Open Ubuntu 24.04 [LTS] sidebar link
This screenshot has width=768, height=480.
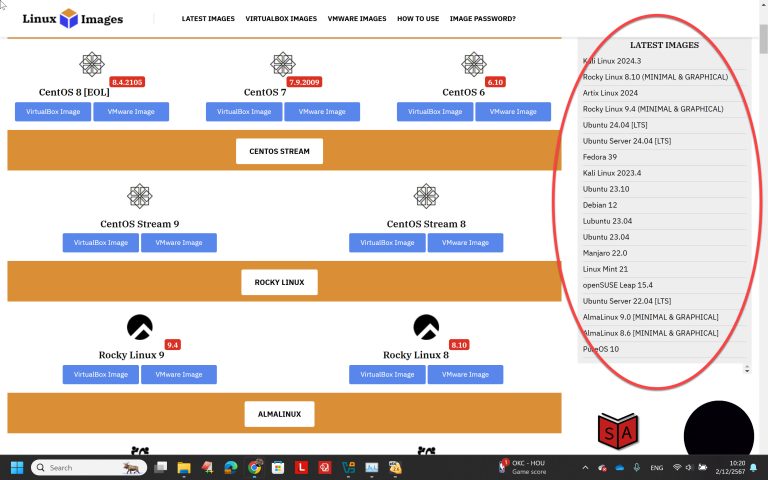coord(615,125)
